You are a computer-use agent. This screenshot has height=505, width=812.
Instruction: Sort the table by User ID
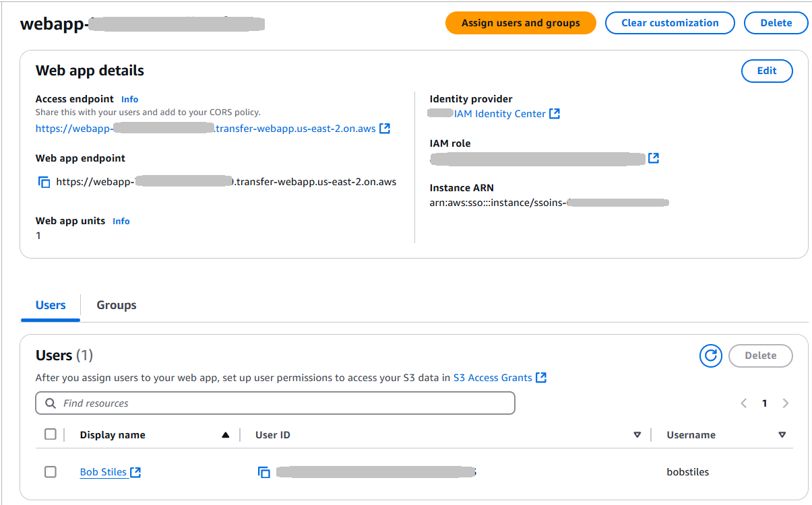click(x=637, y=435)
